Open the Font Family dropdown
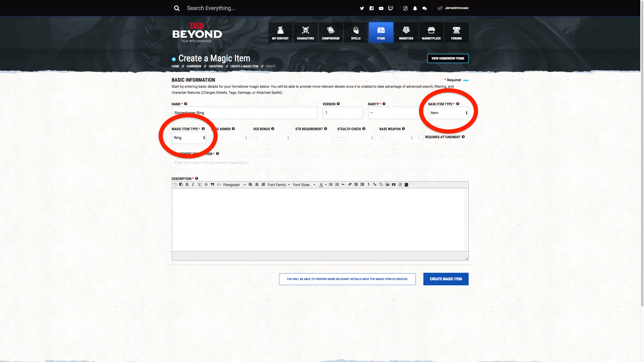This screenshot has height=362, width=644. pos(279,185)
